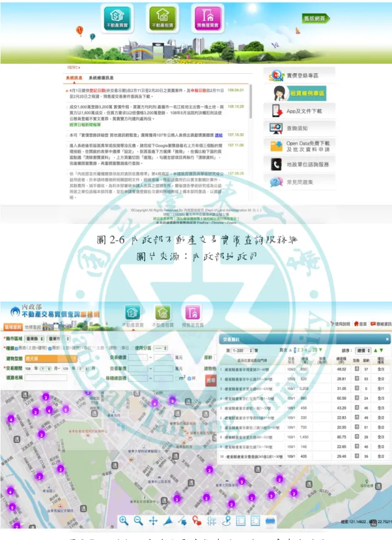Click the 道路名稱 input field

[x=46, y=377]
